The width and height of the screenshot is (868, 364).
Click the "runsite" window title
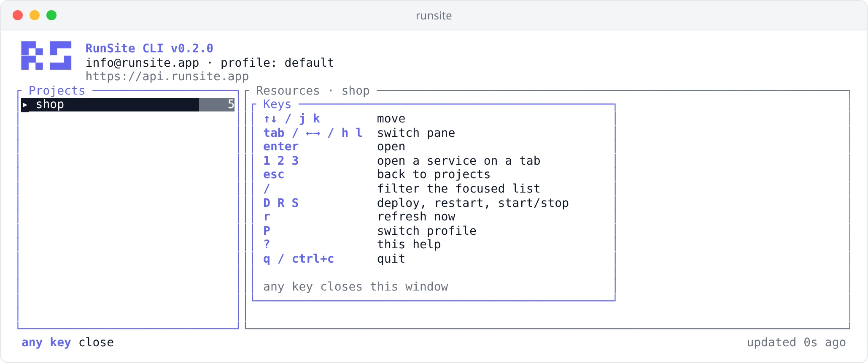434,16
